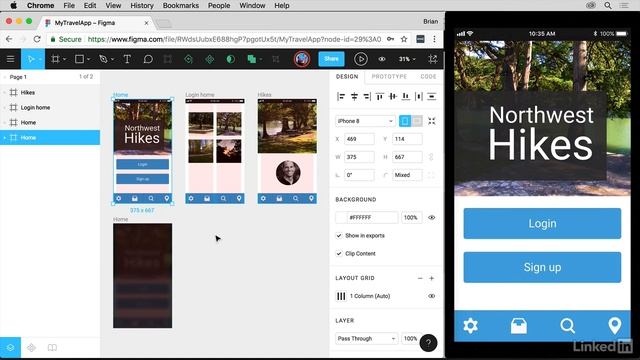Toggle background fill visibility eye
Image resolution: width=640 pixels, height=360 pixels.
click(431, 218)
